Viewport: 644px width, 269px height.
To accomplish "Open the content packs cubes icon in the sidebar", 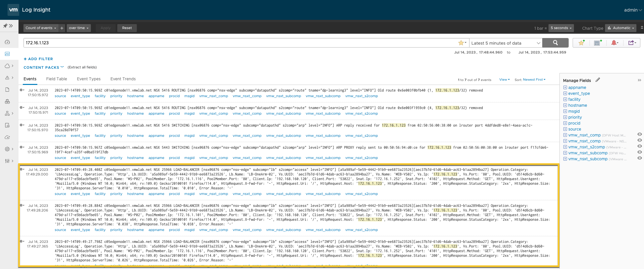I will tap(7, 101).
